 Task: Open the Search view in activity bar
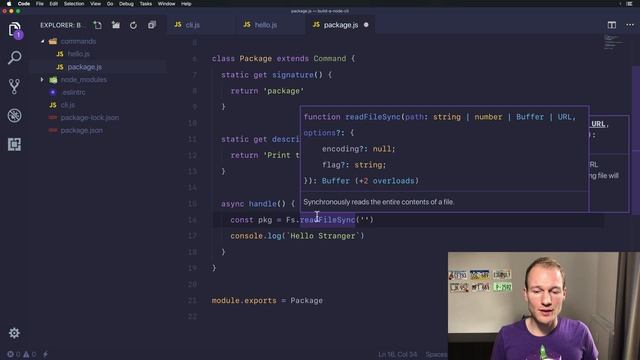point(15,58)
